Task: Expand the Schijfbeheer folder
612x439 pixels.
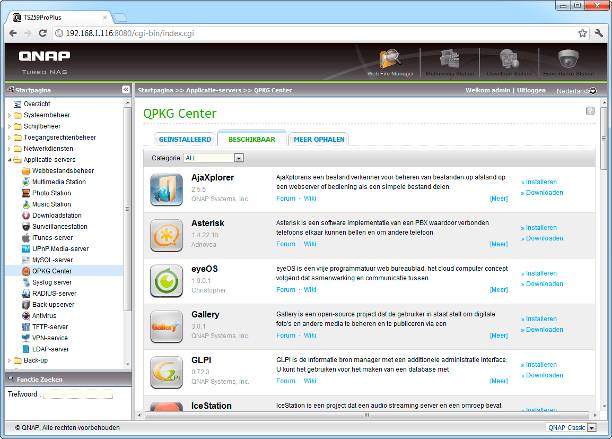Action: coord(9,126)
